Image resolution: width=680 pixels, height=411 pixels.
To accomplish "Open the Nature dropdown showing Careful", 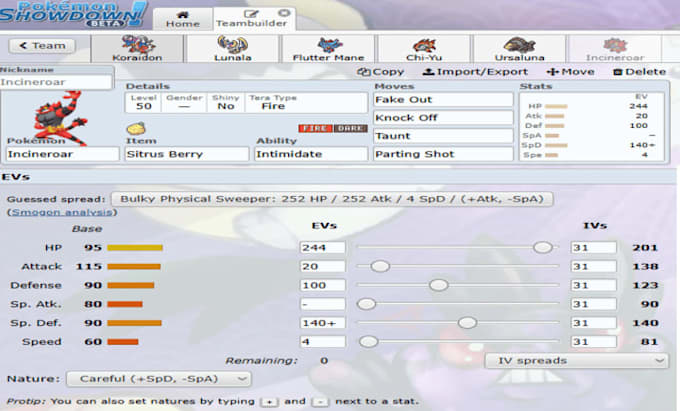I will [159, 379].
